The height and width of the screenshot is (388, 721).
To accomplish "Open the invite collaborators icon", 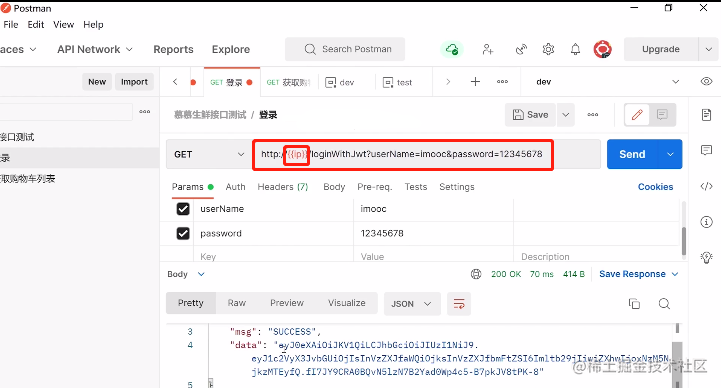I will pos(487,49).
